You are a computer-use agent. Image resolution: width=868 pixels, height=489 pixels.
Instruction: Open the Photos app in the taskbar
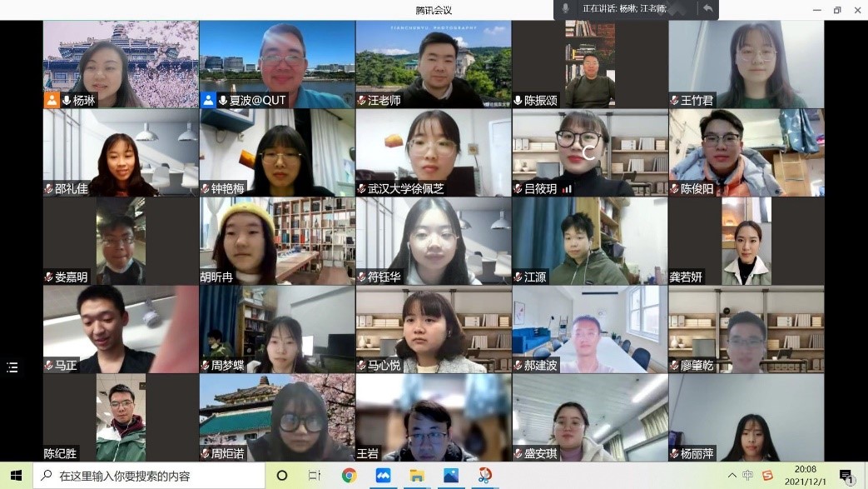pos(450,476)
